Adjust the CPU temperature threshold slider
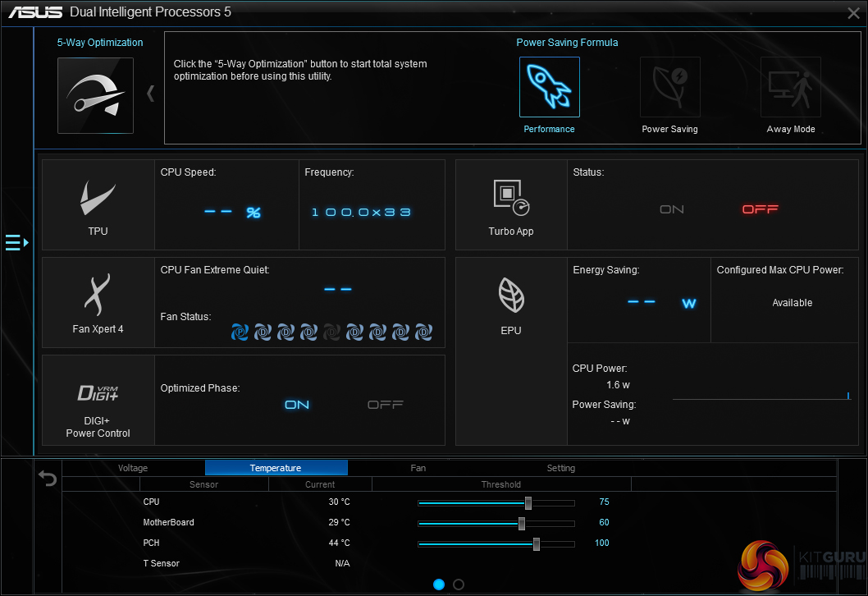The height and width of the screenshot is (596, 868). pos(528,502)
